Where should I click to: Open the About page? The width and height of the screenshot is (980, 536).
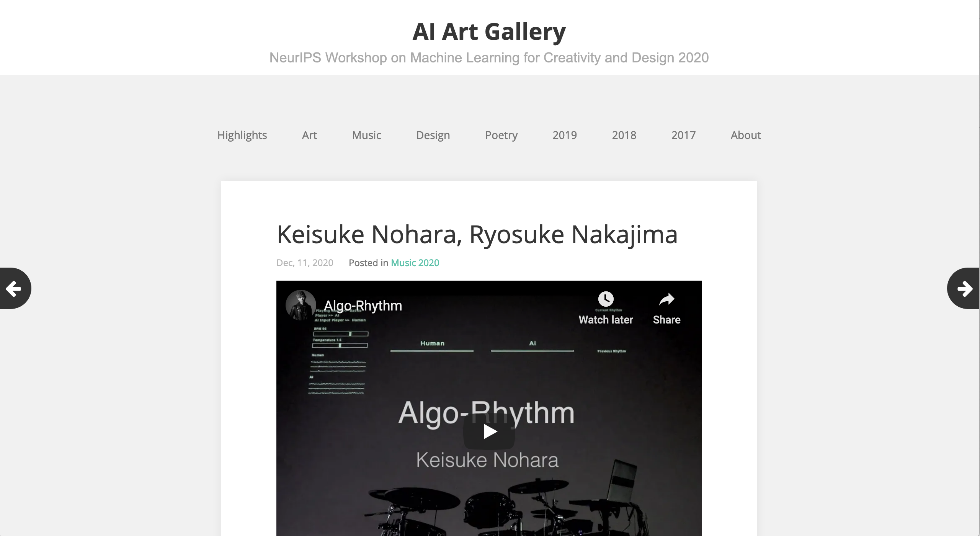[x=746, y=135]
